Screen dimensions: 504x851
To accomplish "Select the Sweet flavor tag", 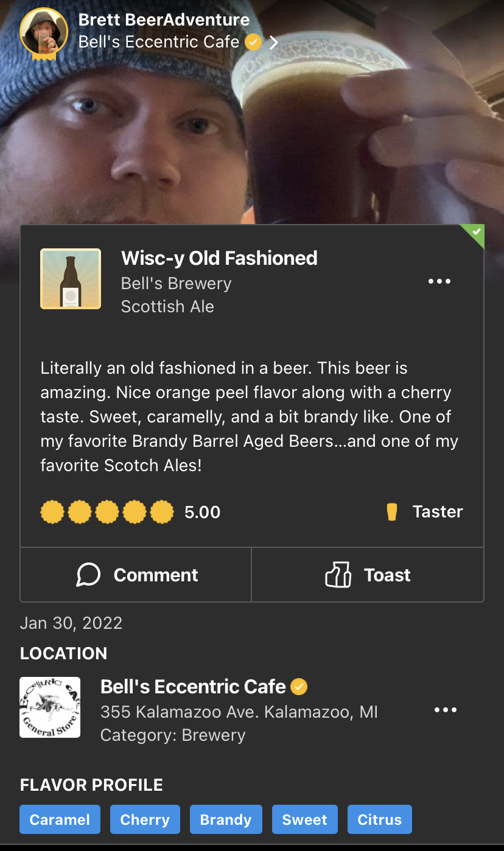I will click(x=304, y=819).
